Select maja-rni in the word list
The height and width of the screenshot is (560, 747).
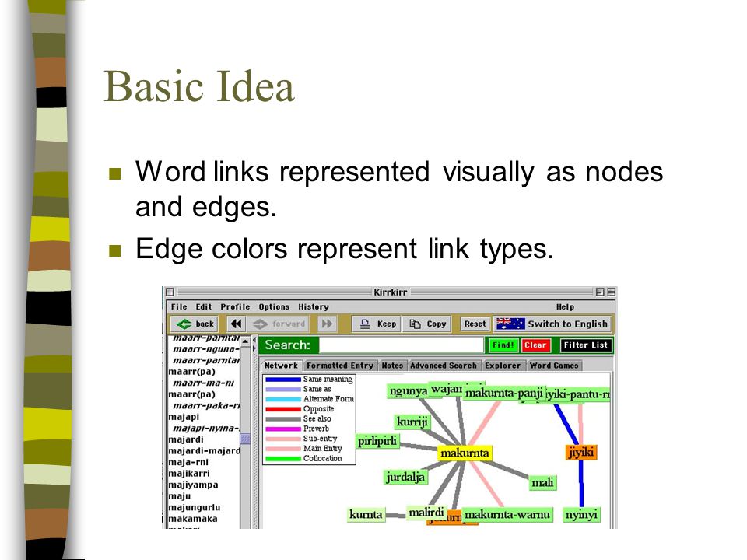(188, 462)
